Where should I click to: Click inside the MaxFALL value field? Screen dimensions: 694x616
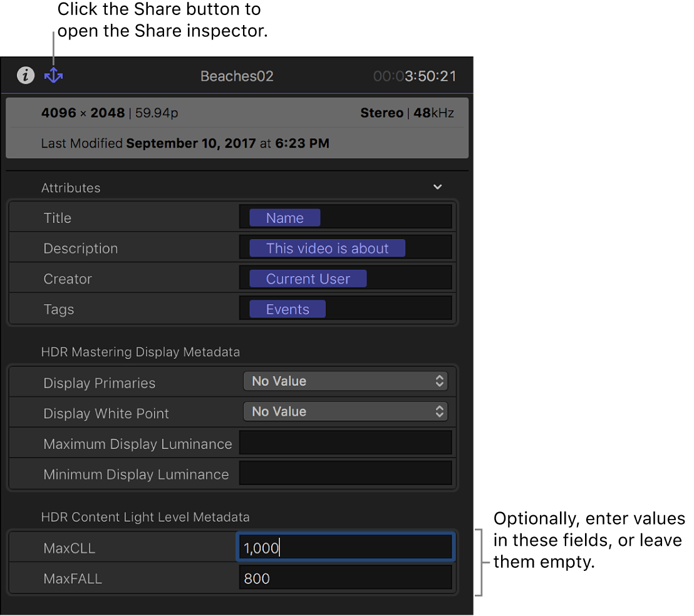click(345, 577)
